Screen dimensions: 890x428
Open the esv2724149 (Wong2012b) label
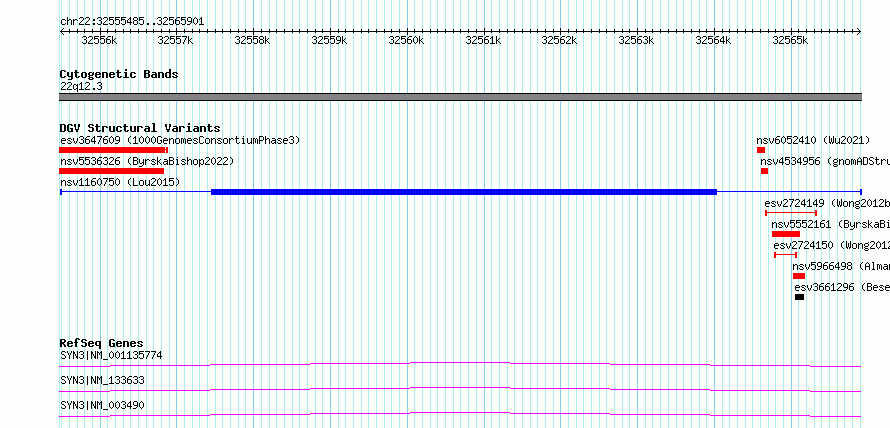[827, 203]
